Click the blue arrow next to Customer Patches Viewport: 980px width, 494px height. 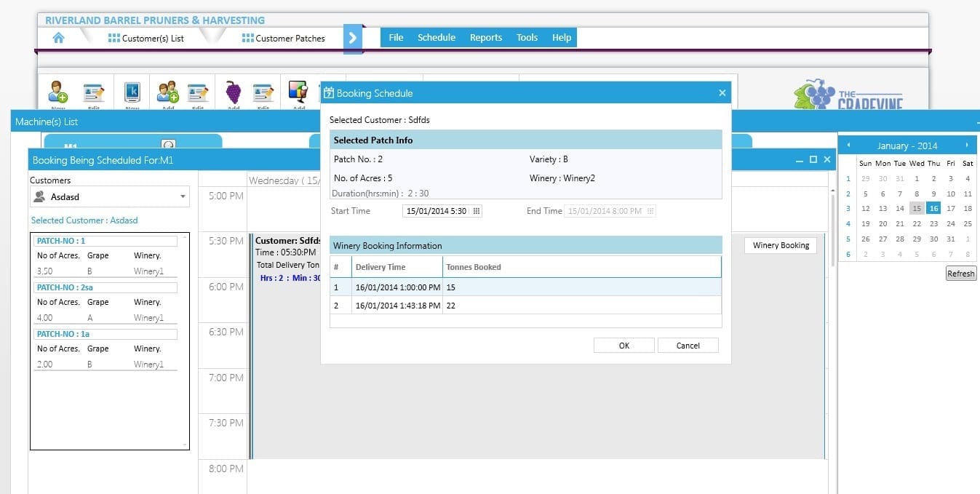353,38
